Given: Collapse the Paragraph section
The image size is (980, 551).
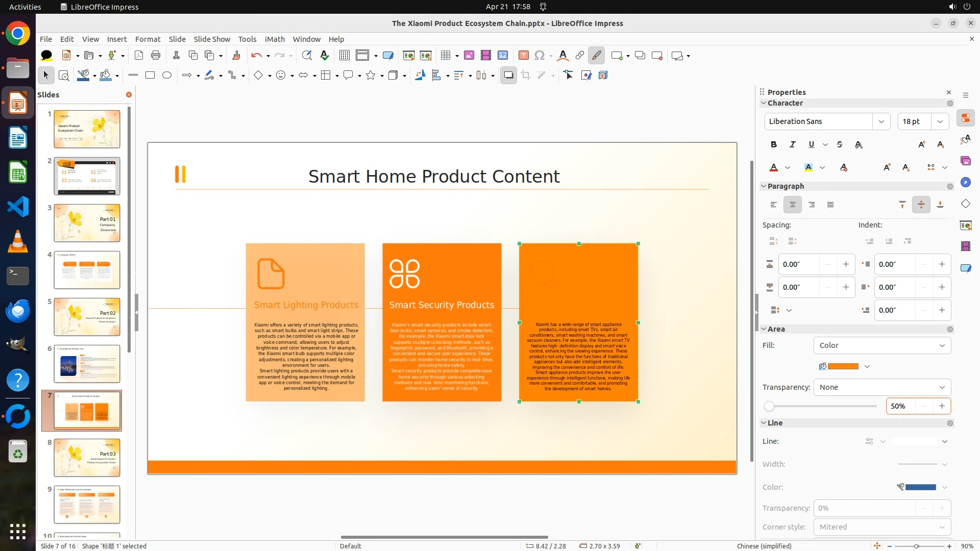Looking at the screenshot, I should 764,186.
